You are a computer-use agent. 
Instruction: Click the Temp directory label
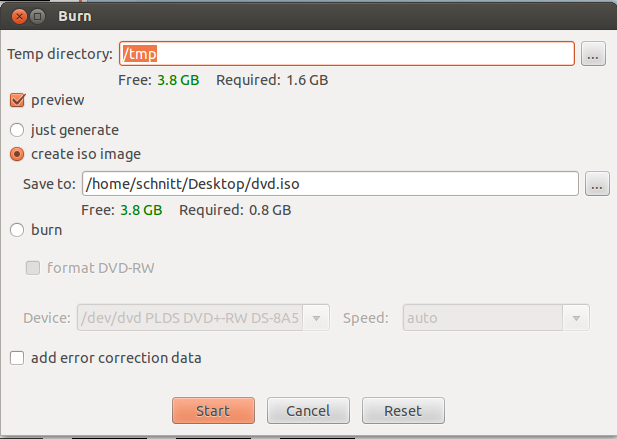(x=59, y=54)
